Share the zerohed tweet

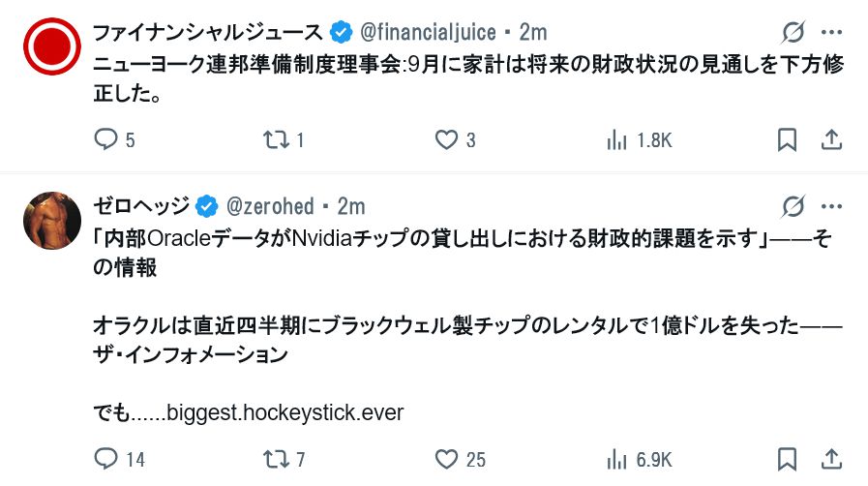click(x=831, y=459)
